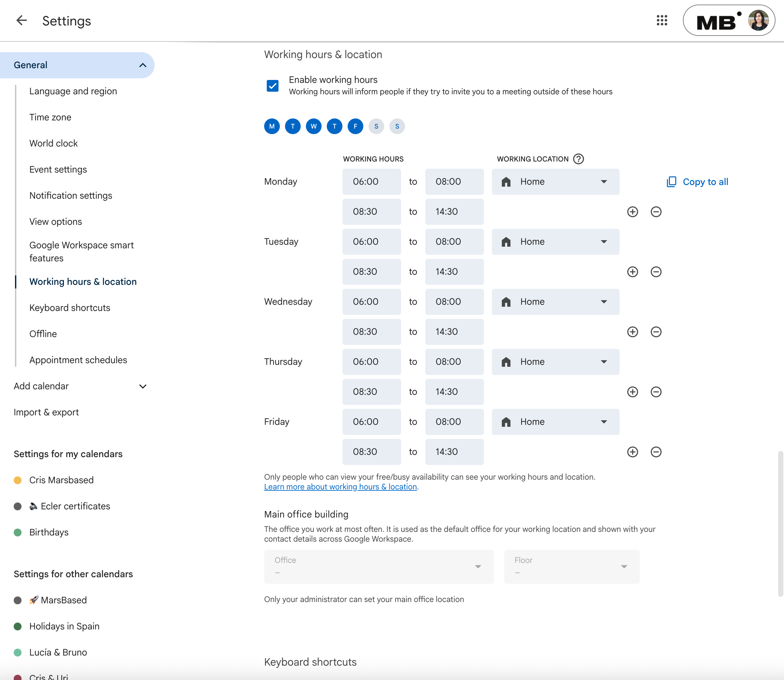Open Keyboard shortcuts in sidebar

click(70, 308)
